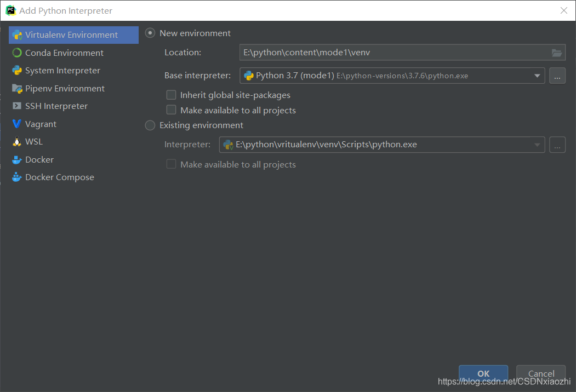
Task: Open folder browser in Location field
Action: tap(556, 53)
